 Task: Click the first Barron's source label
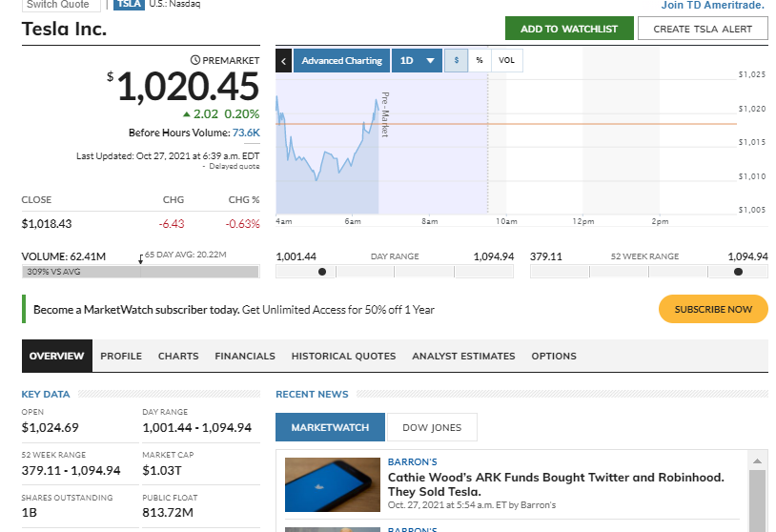tap(412, 461)
